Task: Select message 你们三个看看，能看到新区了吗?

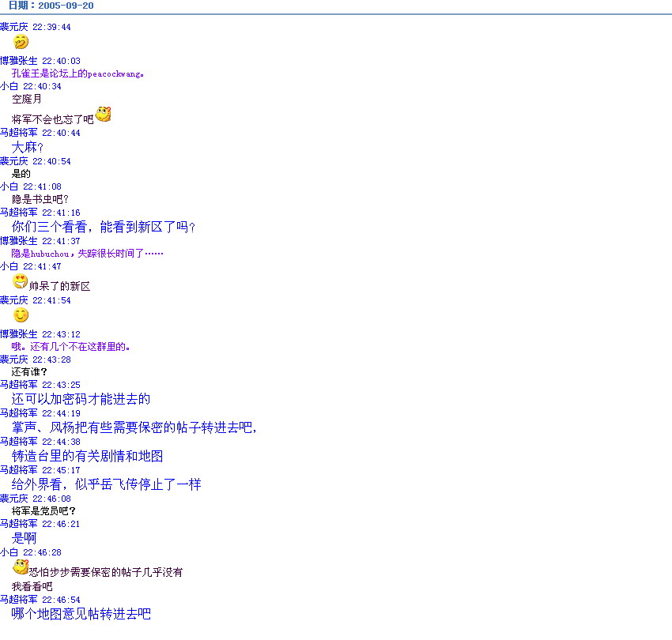Action: tap(104, 227)
